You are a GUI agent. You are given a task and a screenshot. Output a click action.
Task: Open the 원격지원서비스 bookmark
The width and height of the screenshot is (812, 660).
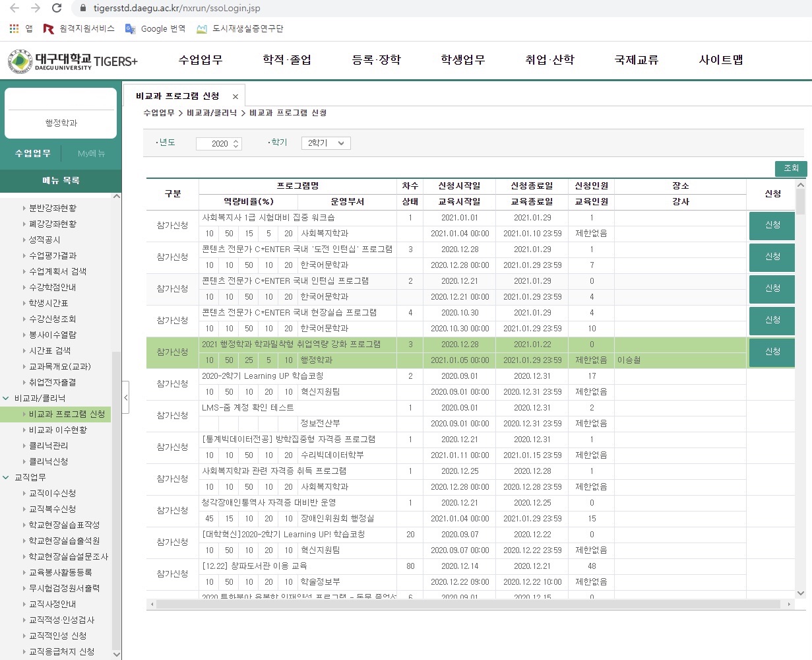[x=79, y=29]
